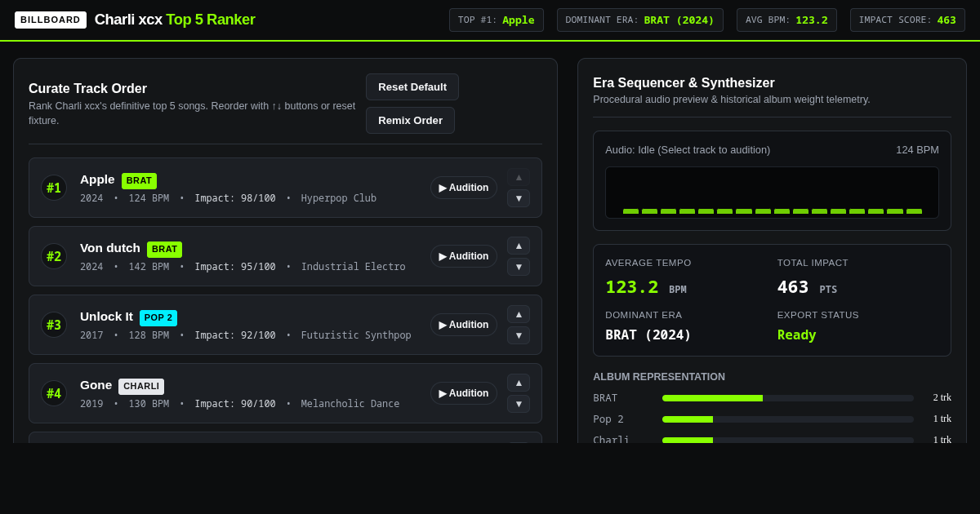Click 'Industrial Electro' genre text
Screen dimensions: 980x514
coord(353,267)
